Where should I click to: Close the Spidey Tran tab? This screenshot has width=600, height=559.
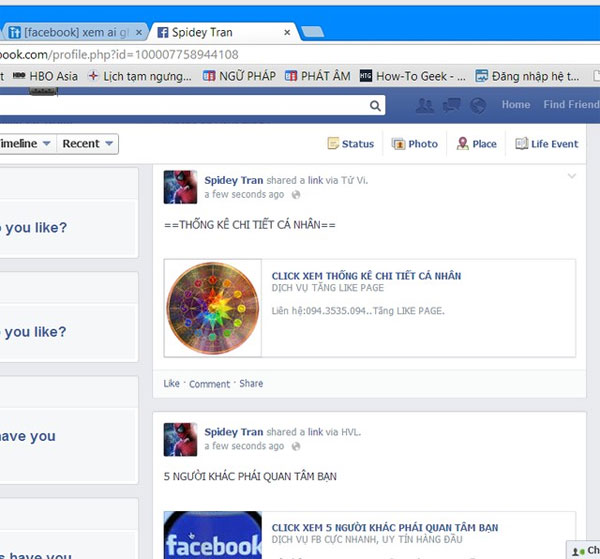tap(287, 33)
